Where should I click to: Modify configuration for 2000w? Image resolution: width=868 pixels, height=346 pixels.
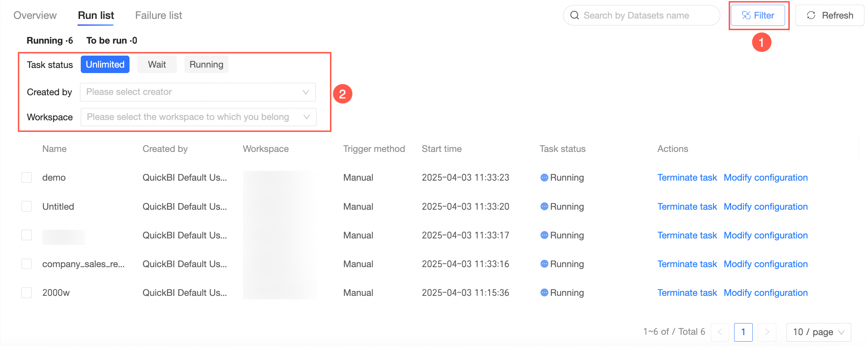[x=766, y=293]
